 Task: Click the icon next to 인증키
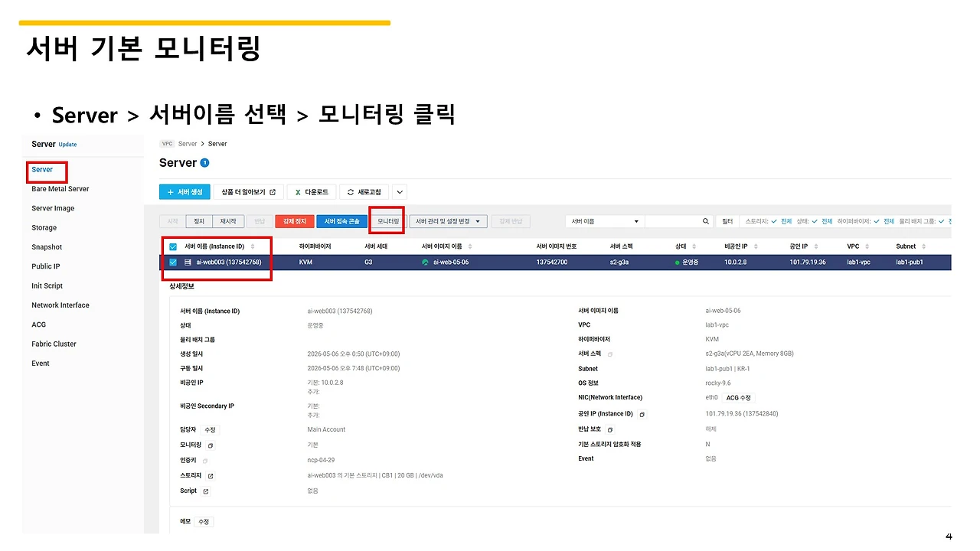205,461
